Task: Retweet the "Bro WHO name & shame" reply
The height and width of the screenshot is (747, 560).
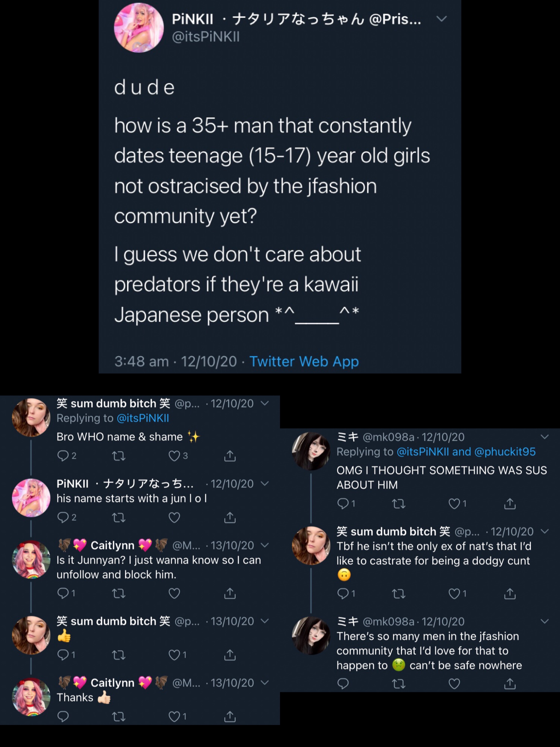Action: click(118, 456)
